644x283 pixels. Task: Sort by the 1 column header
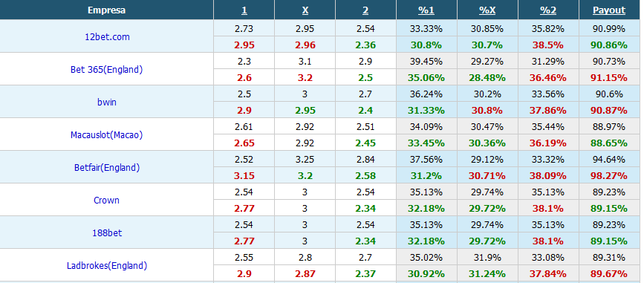244,10
